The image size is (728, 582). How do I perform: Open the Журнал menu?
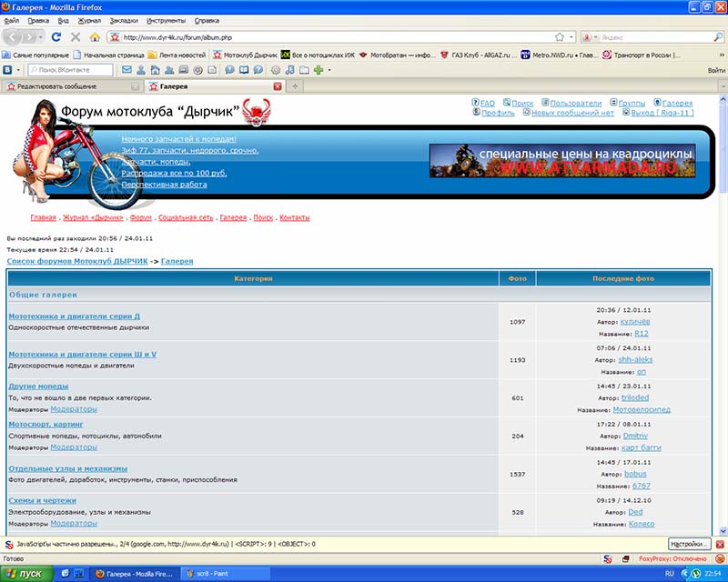click(x=89, y=20)
